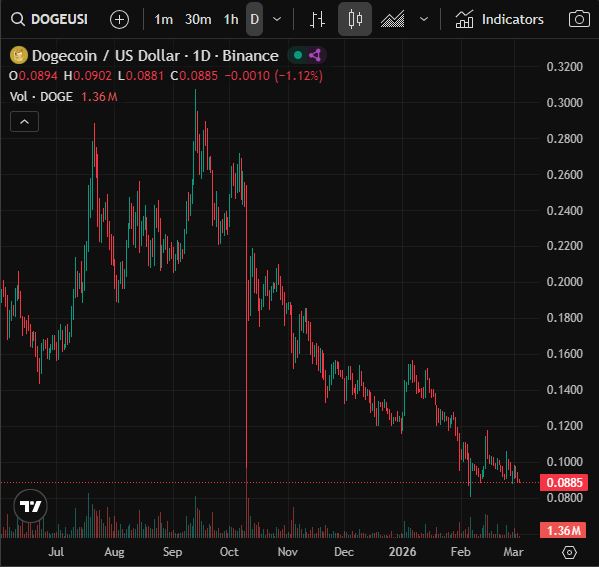Select the area chart style icon

click(x=392, y=19)
